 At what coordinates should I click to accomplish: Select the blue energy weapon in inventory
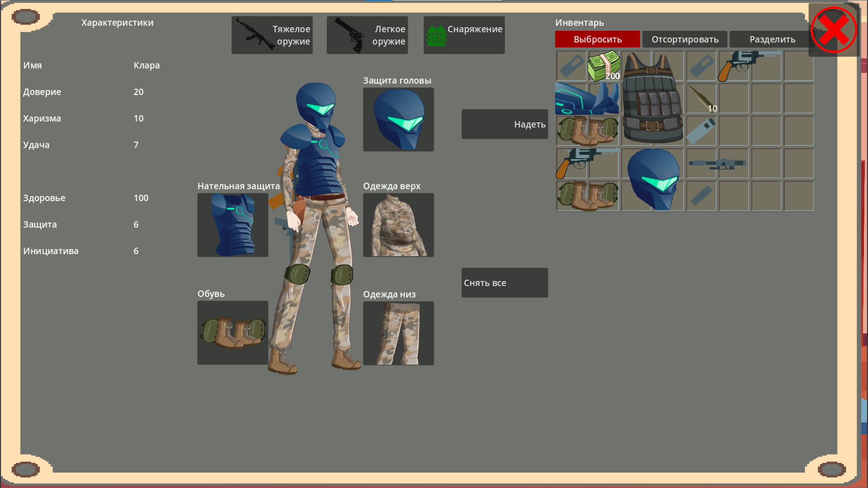tap(587, 99)
